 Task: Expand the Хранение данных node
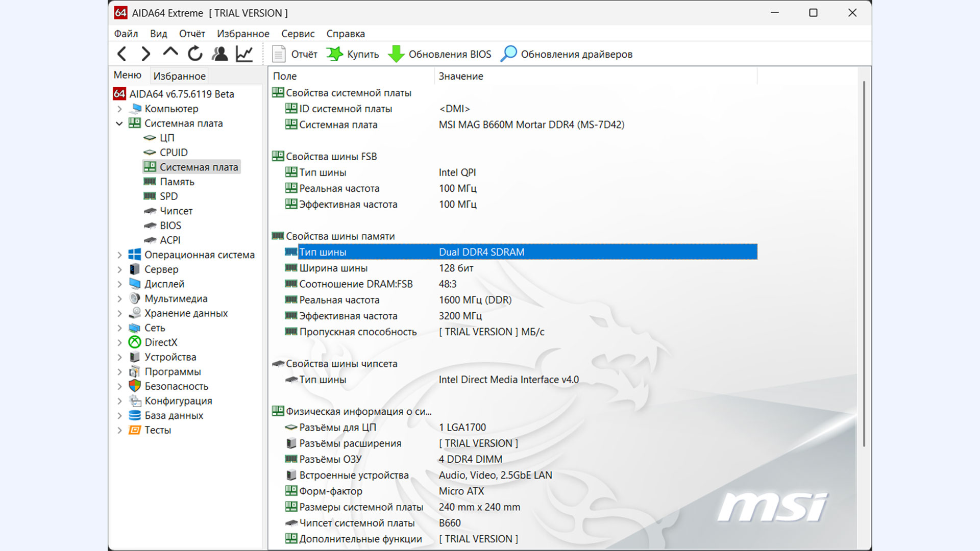tap(119, 313)
